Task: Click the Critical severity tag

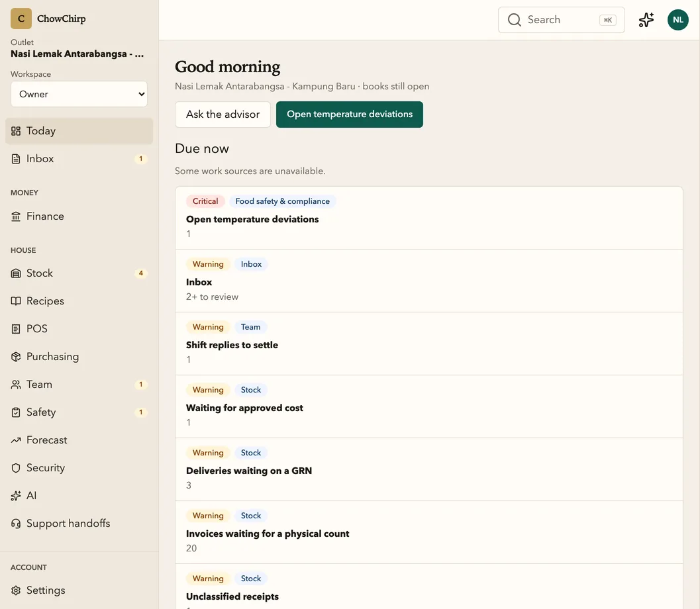Action: point(205,201)
